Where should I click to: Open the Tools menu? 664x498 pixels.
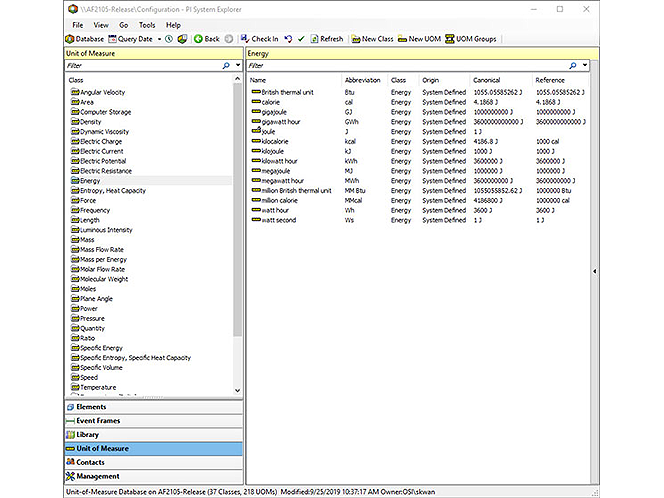[x=147, y=25]
